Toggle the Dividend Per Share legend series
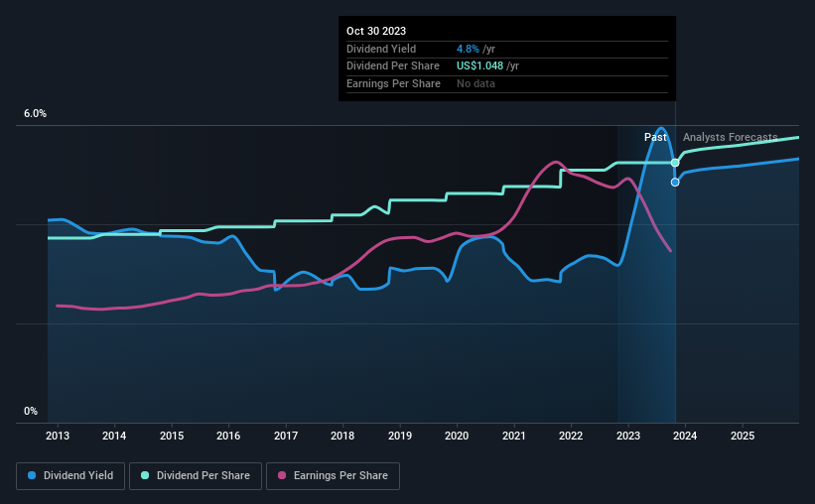815x504 pixels. click(x=196, y=476)
